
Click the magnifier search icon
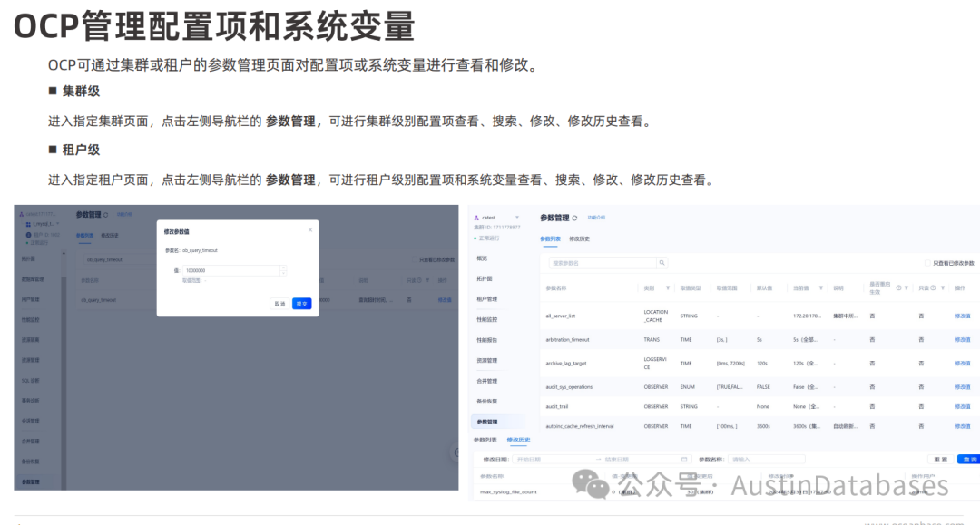(x=661, y=263)
